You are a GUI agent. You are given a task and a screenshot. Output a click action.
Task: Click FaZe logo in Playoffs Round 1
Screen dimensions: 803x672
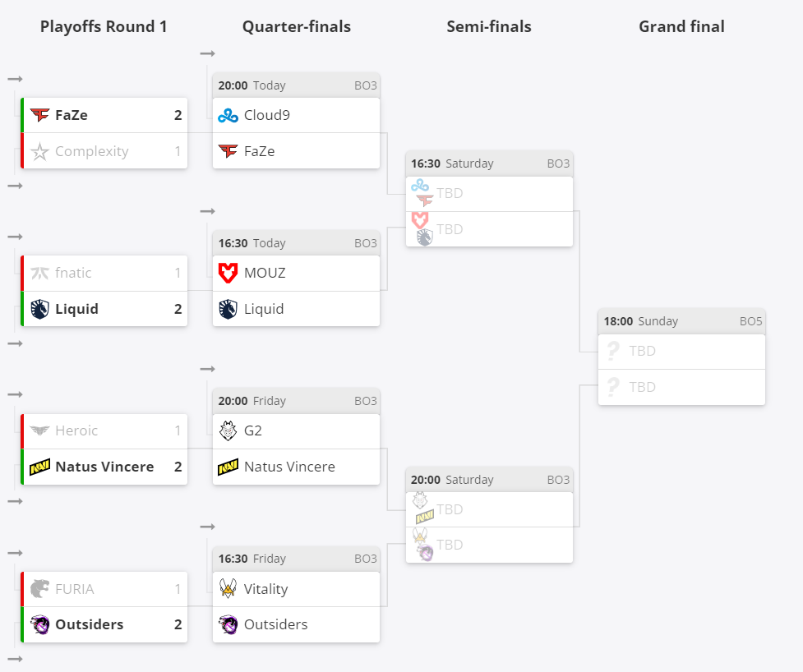tap(39, 115)
